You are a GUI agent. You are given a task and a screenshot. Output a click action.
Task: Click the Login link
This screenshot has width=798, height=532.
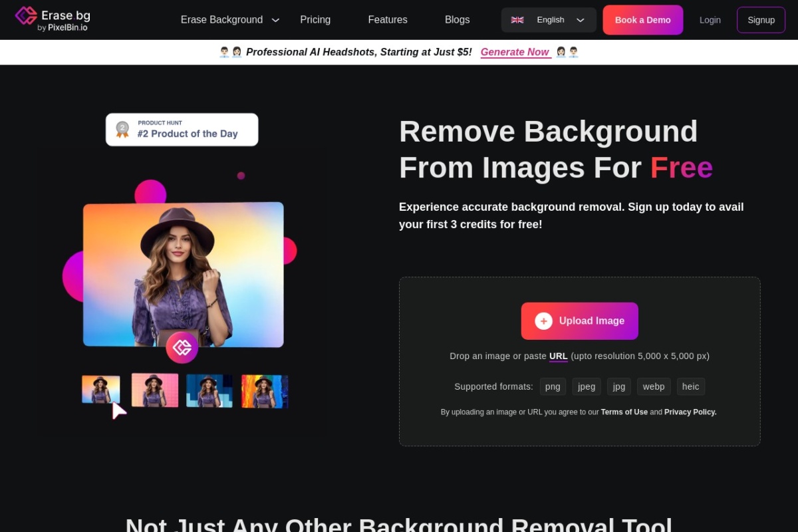pyautogui.click(x=710, y=20)
